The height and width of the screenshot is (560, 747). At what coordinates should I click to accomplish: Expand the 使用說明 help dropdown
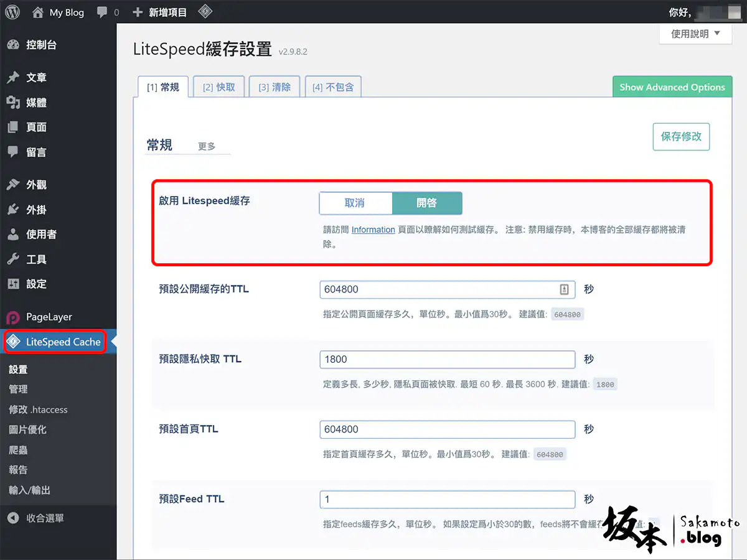[695, 34]
